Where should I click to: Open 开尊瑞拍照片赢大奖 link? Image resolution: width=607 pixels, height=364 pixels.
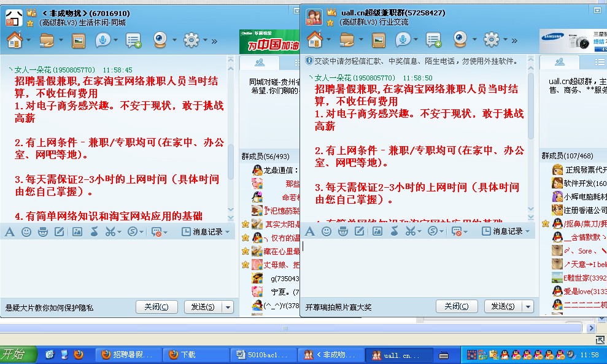[338, 308]
